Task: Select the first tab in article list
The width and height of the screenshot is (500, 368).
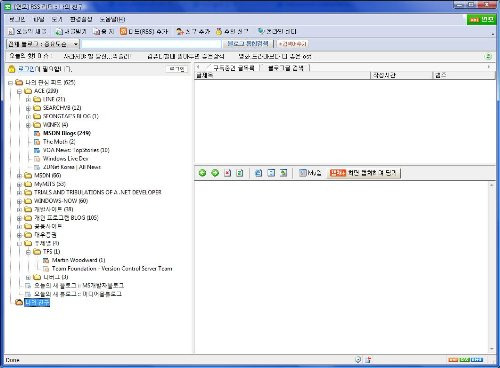Action: [x=233, y=68]
